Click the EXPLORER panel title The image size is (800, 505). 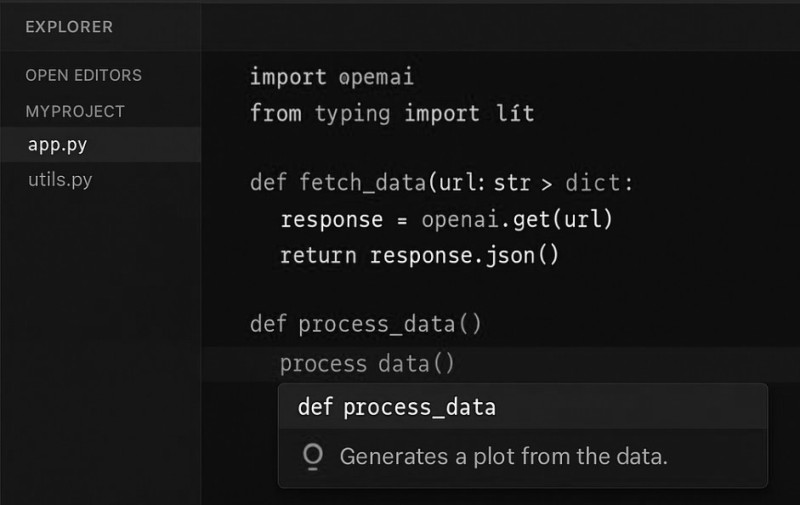tap(69, 27)
